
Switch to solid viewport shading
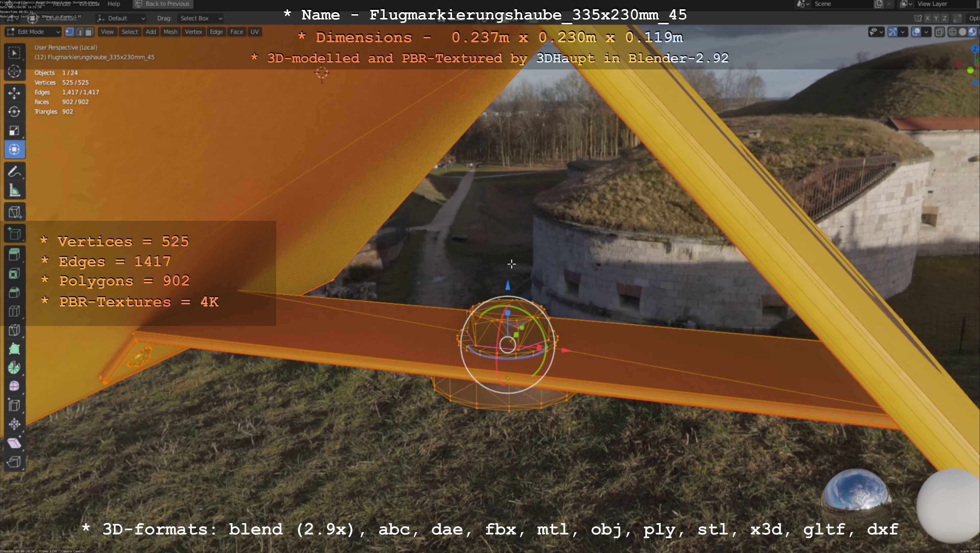point(962,32)
